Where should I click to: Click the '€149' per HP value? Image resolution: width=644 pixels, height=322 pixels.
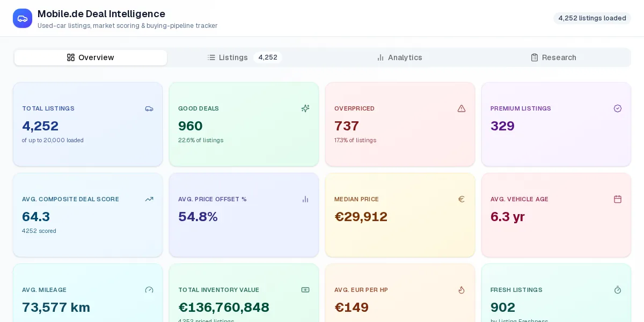pos(352,308)
